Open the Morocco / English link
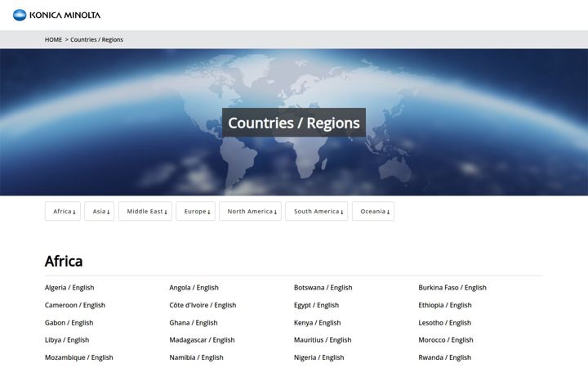This screenshot has height=368, width=588. pos(446,340)
